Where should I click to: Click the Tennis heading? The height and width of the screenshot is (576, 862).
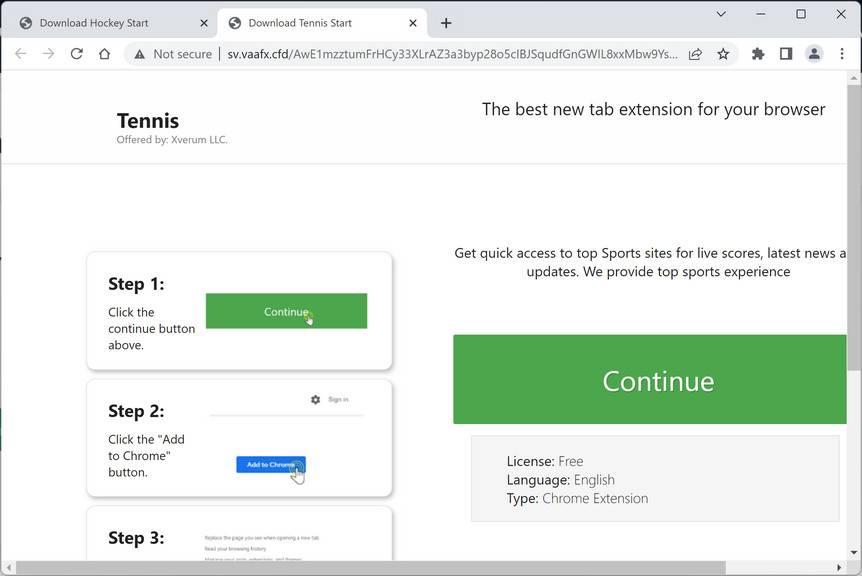[x=148, y=120]
